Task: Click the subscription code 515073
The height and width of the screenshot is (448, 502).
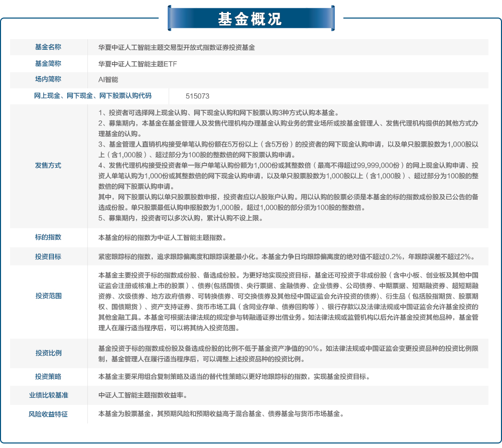Action: [x=197, y=96]
